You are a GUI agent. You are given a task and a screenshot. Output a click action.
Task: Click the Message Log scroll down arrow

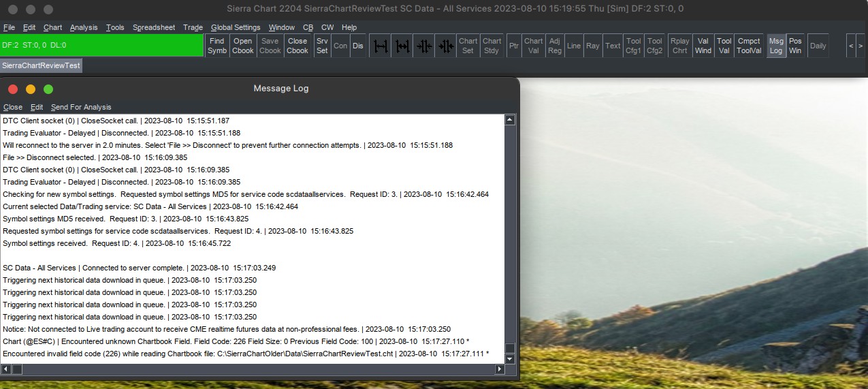[x=510, y=358]
